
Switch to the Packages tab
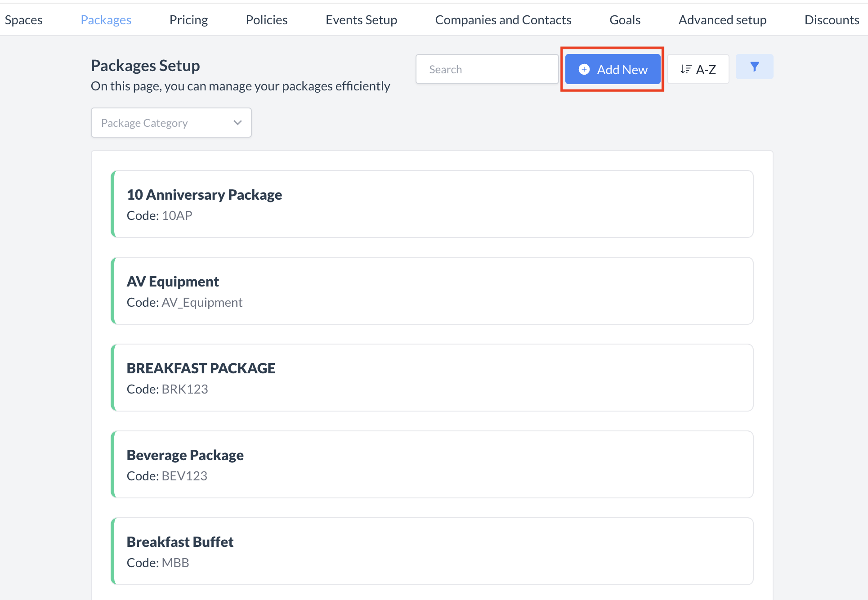pos(106,19)
